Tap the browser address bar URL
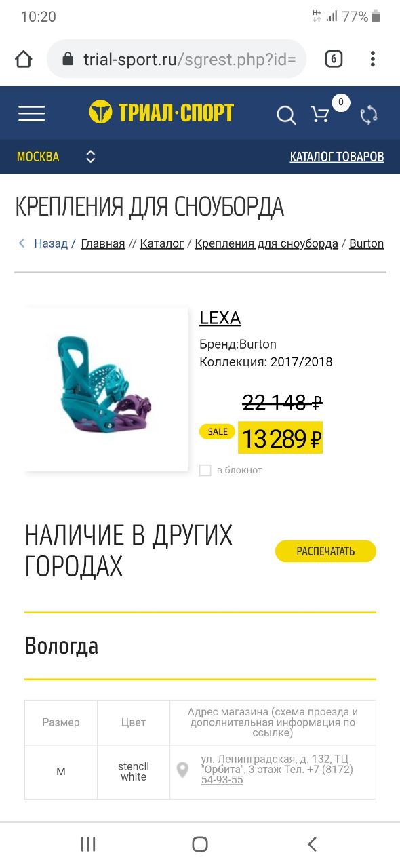 (189, 59)
